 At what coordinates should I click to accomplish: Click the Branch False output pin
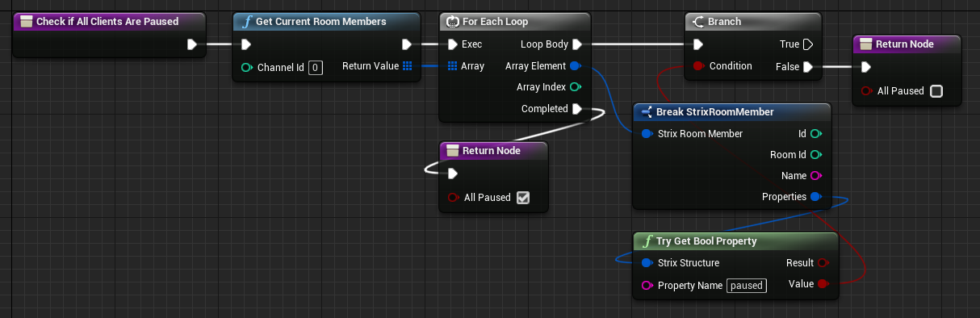click(808, 67)
